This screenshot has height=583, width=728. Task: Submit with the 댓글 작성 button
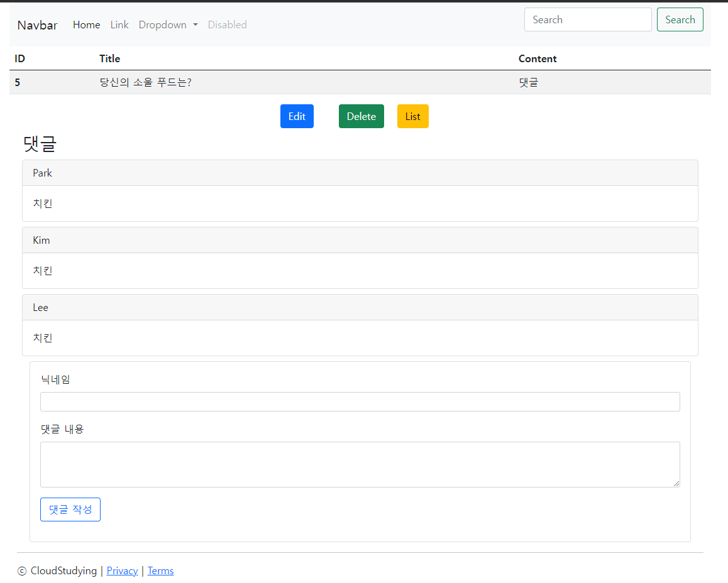[x=70, y=509]
